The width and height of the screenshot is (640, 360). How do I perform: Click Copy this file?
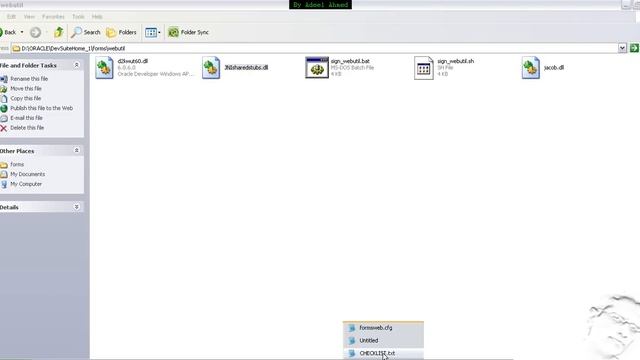[x=26, y=98]
